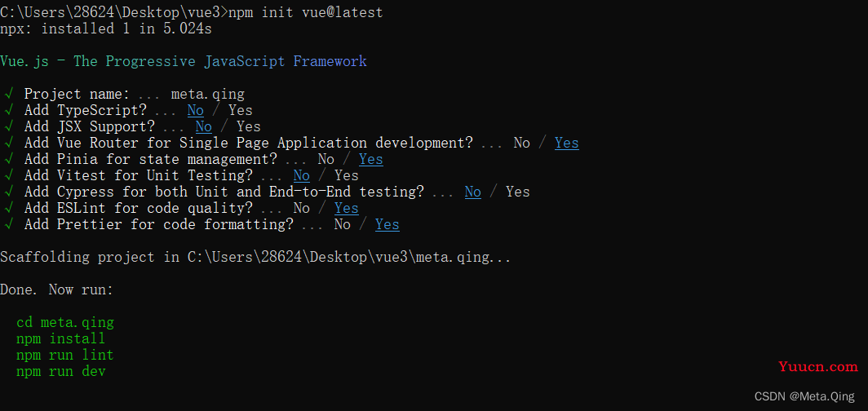Screen dimensions: 868x411
Task: Click plain Yes option for Add TypeScript
Action: [x=241, y=111]
